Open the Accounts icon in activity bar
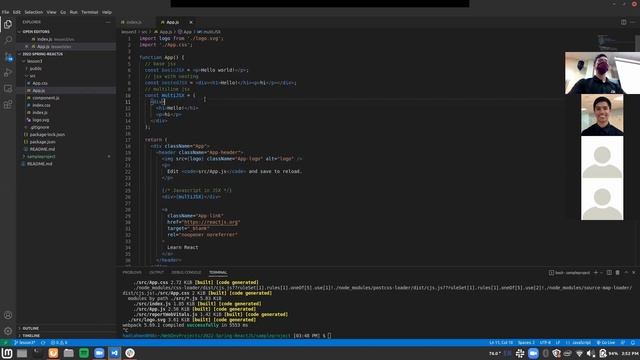Image resolution: width=640 pixels, height=360 pixels. 8,315
